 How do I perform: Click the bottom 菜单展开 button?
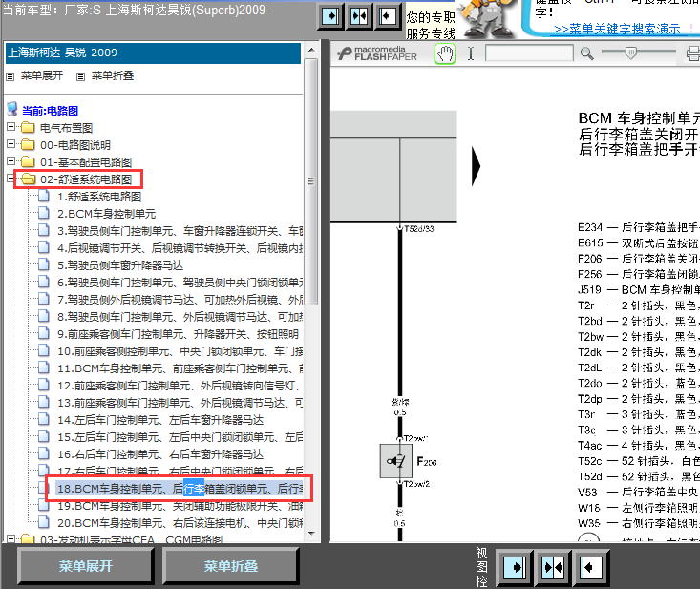86,566
